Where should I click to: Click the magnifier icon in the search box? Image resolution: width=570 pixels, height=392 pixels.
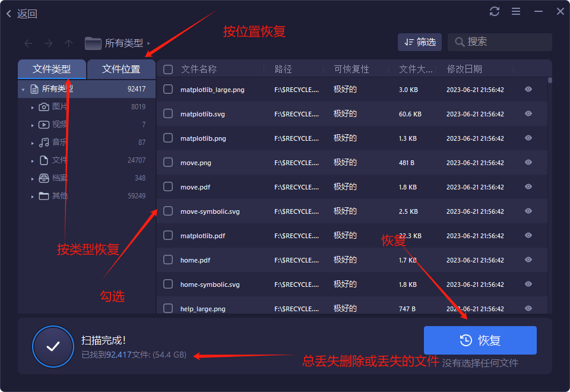pyautogui.click(x=460, y=42)
